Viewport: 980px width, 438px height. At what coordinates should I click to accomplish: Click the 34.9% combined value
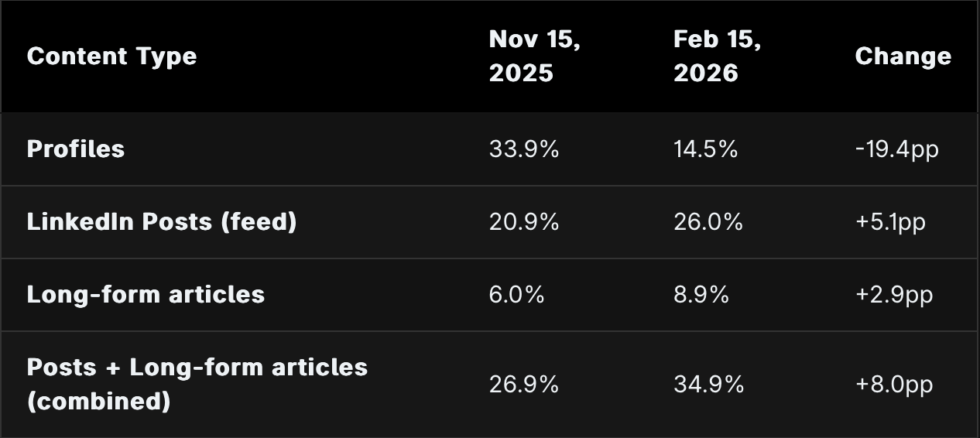click(x=708, y=384)
